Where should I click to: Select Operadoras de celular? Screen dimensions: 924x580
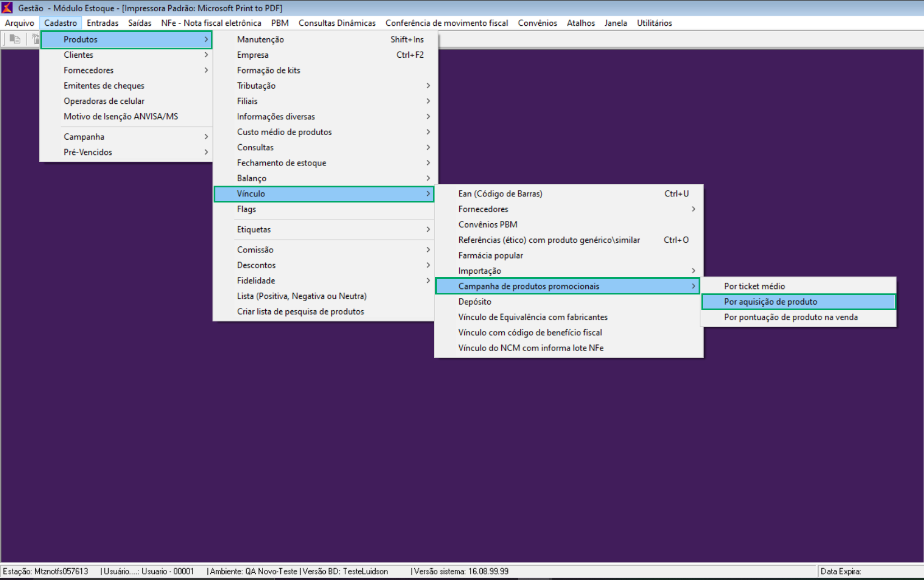pos(126,101)
